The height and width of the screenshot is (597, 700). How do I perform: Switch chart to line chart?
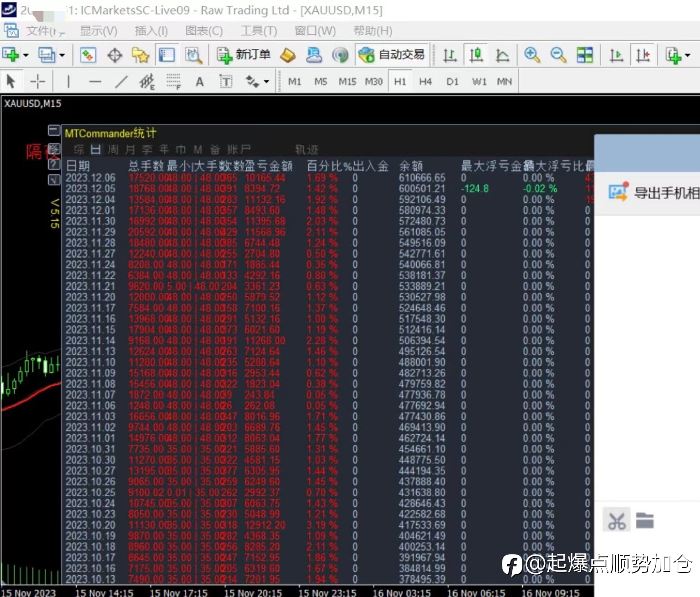502,55
